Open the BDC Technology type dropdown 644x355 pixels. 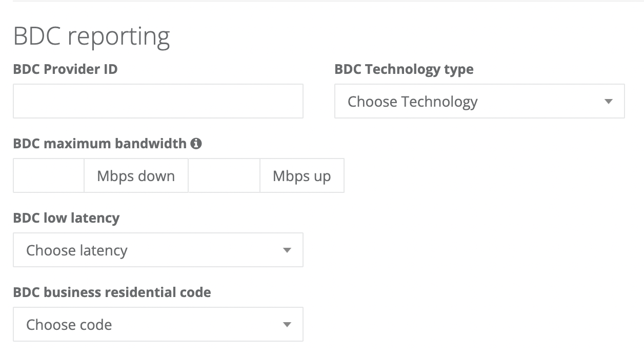[479, 102]
